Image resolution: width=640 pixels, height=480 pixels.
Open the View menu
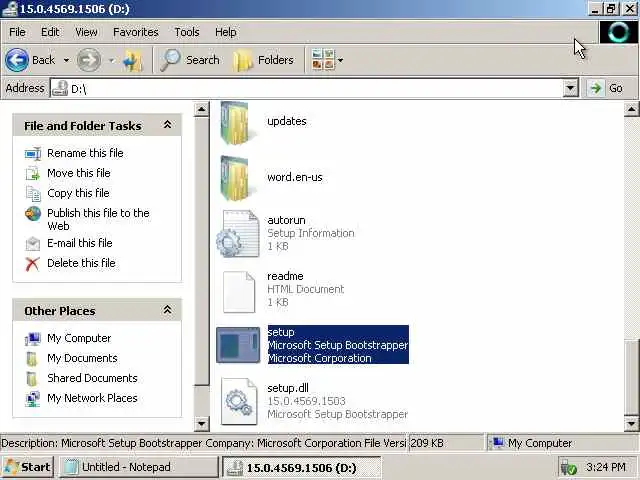[86, 32]
